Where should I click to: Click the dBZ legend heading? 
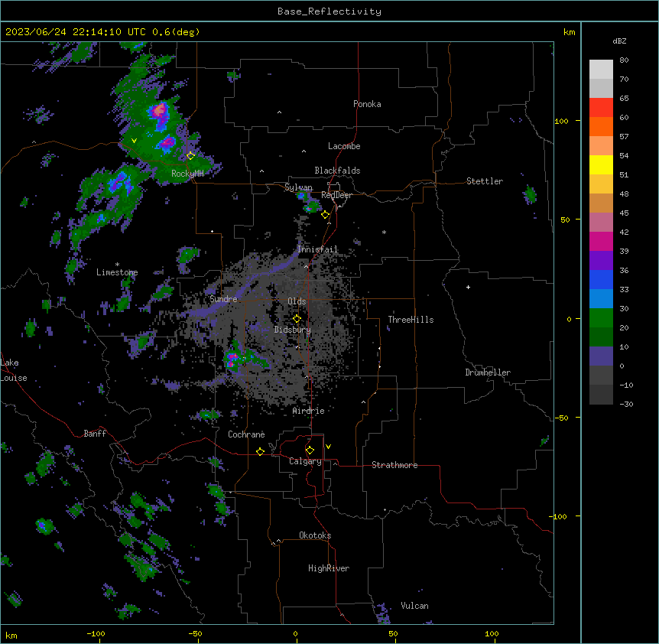[x=619, y=41]
